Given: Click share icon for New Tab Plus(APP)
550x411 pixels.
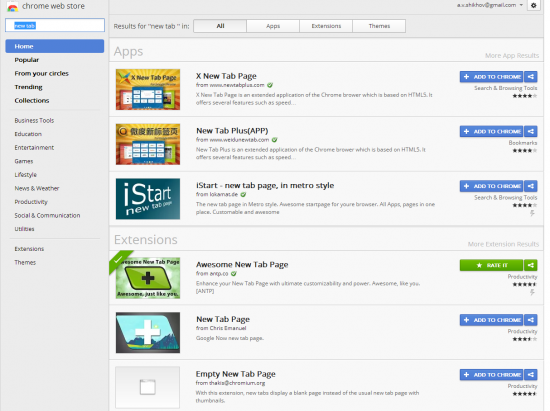Looking at the screenshot, I should 531,132.
